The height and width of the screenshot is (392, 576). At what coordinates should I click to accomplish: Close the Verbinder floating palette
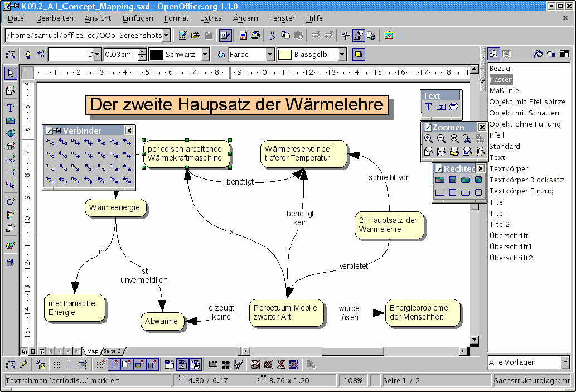[x=129, y=130]
